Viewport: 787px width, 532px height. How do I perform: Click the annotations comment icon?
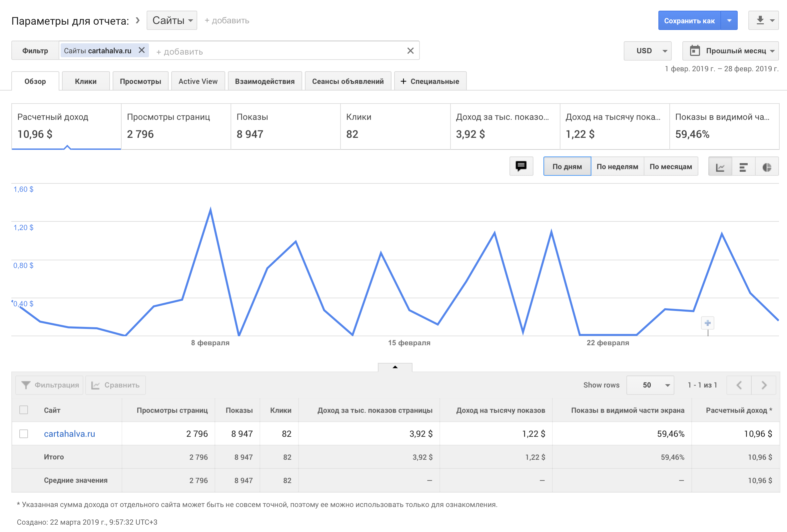point(521,166)
